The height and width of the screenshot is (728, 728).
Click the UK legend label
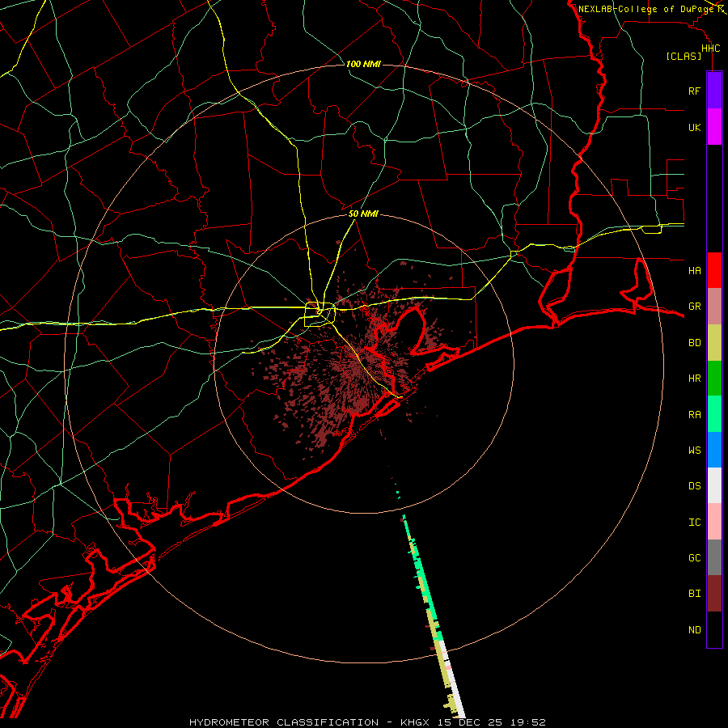point(694,127)
